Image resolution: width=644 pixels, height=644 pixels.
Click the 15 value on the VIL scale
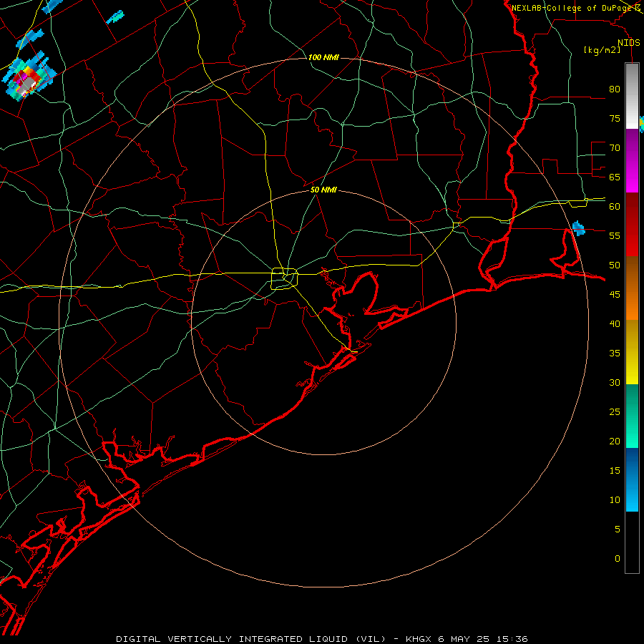[x=615, y=470]
